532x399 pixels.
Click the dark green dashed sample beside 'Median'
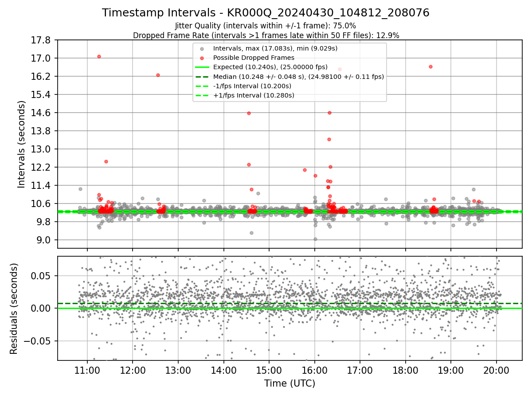(202, 77)
